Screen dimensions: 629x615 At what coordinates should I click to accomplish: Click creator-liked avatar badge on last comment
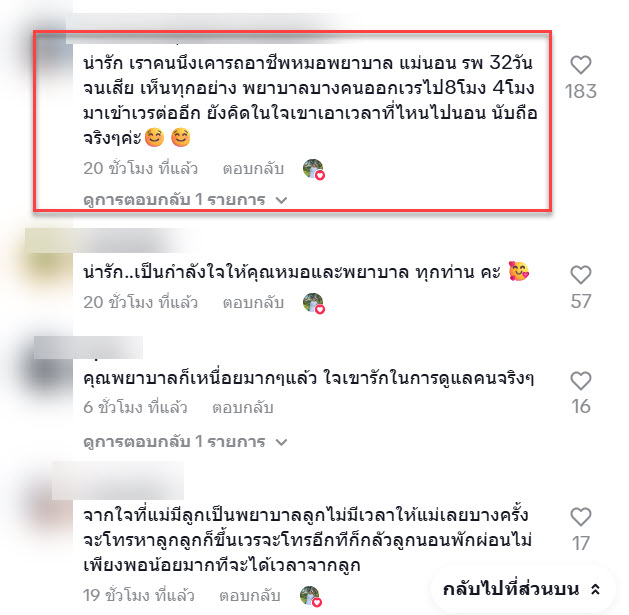coord(311,596)
